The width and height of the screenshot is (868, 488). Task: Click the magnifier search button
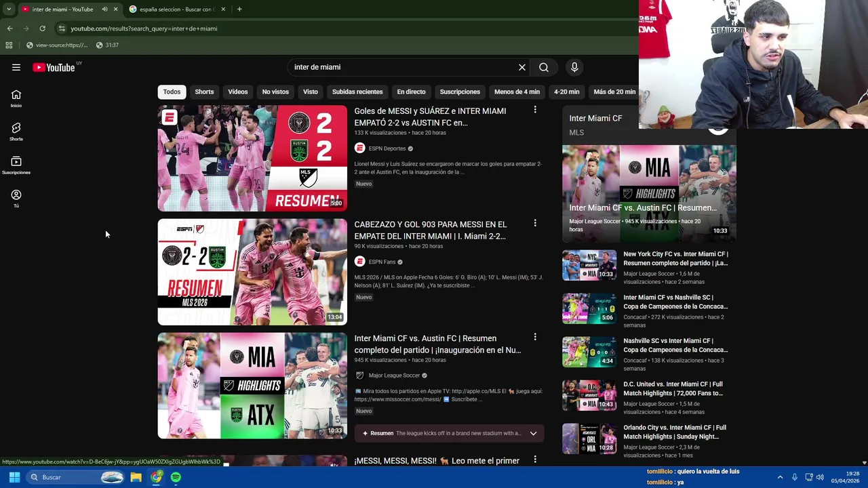pyautogui.click(x=544, y=67)
